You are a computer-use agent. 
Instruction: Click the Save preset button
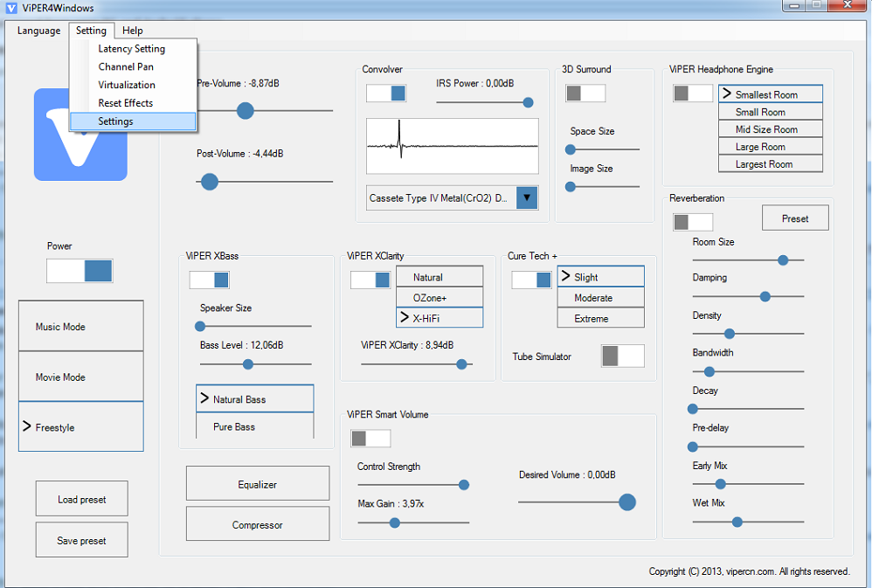tap(82, 540)
